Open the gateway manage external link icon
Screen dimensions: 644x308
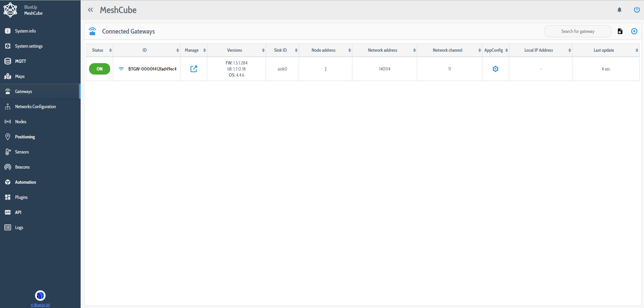point(194,69)
